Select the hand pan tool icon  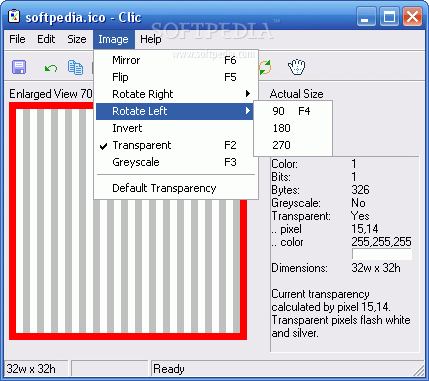pyautogui.click(x=296, y=67)
